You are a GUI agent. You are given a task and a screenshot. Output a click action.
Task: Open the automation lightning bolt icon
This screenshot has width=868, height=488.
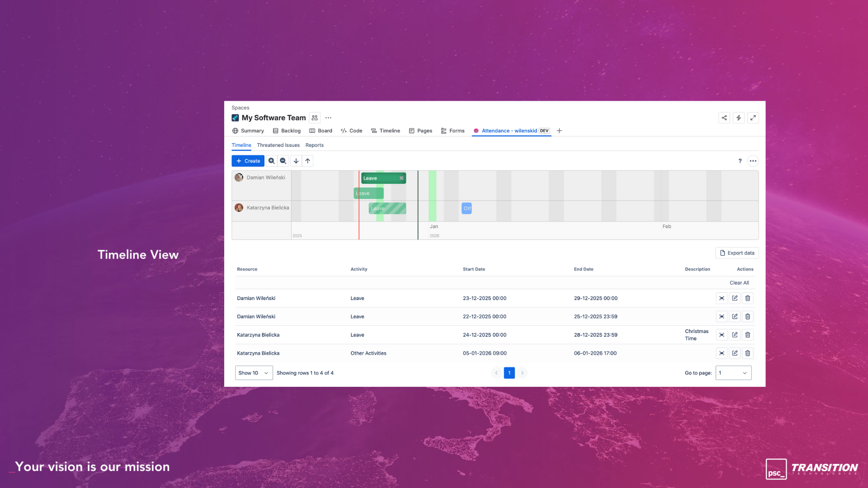tap(739, 118)
